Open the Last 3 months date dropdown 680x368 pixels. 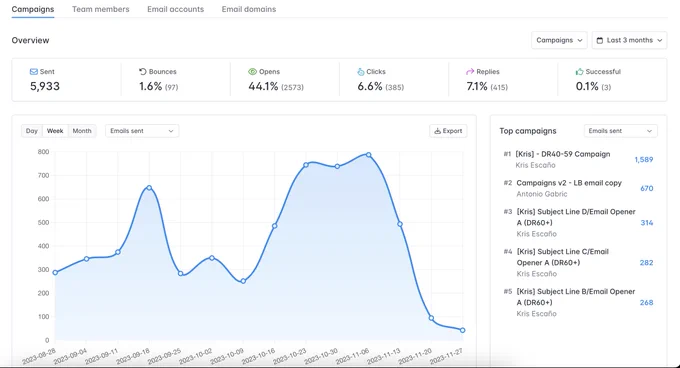[x=629, y=40]
